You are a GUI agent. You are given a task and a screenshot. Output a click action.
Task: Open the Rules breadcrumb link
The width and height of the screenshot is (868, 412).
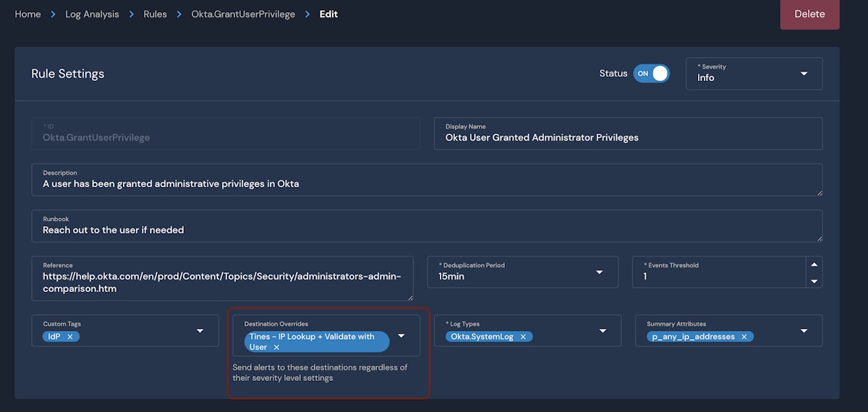155,14
